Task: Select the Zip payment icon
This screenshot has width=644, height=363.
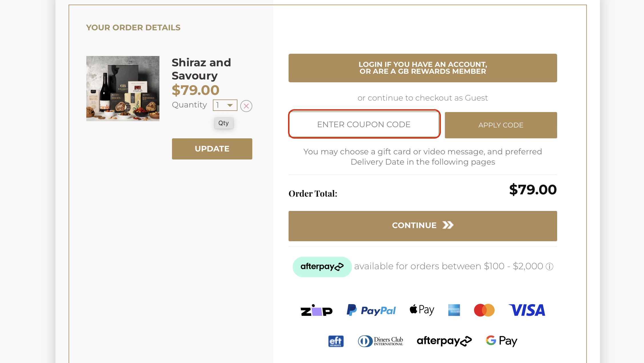Action: [316, 310]
